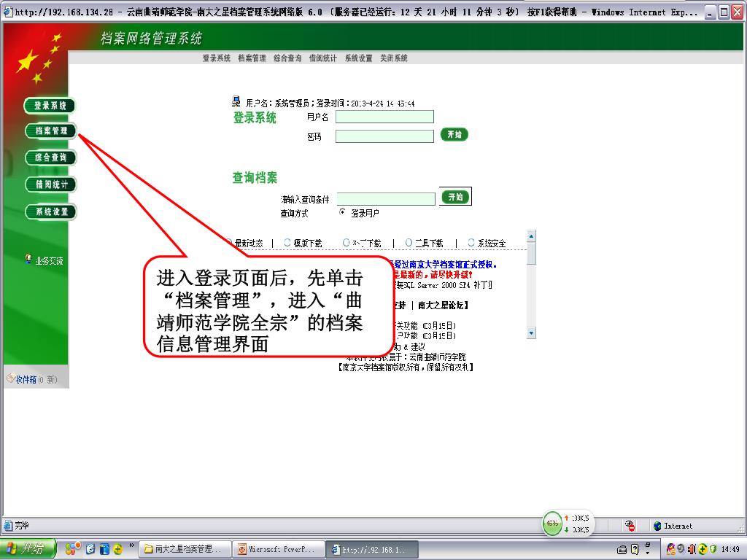Select the radio option left of 工具下载
This screenshot has height=560, width=747.
pos(347,242)
